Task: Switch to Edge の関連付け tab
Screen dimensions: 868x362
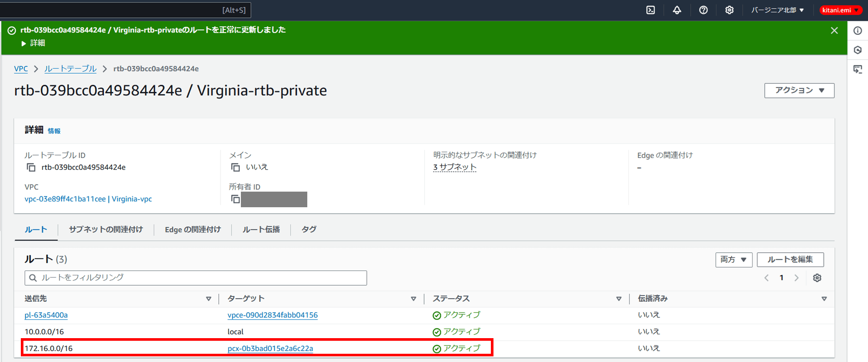Action: click(x=193, y=229)
